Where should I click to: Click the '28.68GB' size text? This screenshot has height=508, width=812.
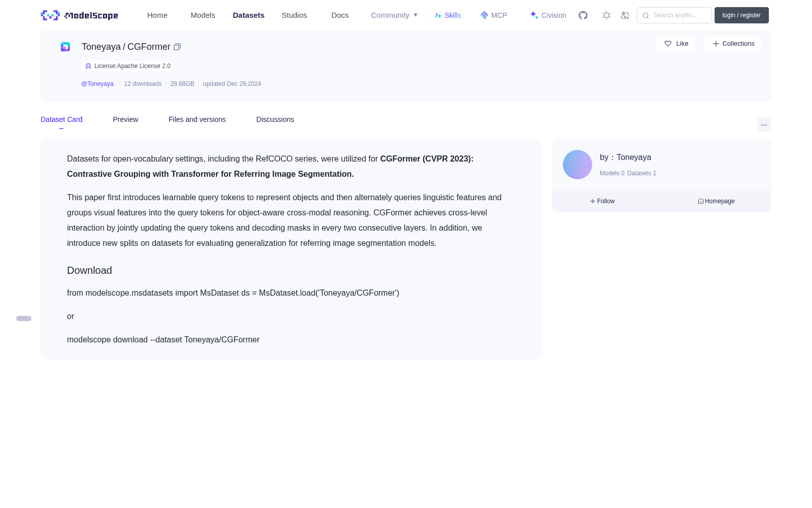click(182, 84)
